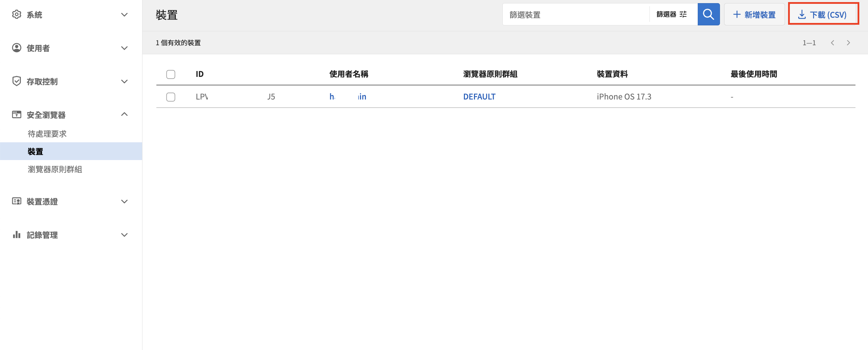Collapse the 安全瀏覽器 section chevron
The height and width of the screenshot is (350, 868).
coord(124,114)
